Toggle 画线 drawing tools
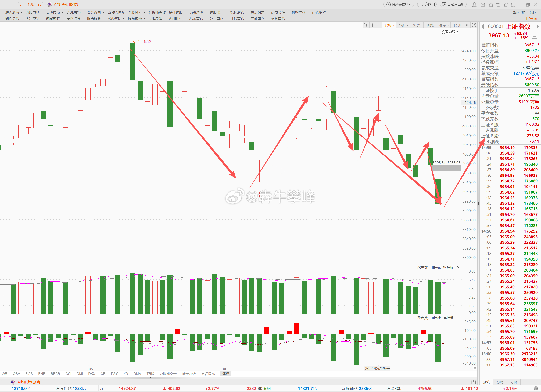Viewport: 541px width, 392px height. (x=430, y=25)
